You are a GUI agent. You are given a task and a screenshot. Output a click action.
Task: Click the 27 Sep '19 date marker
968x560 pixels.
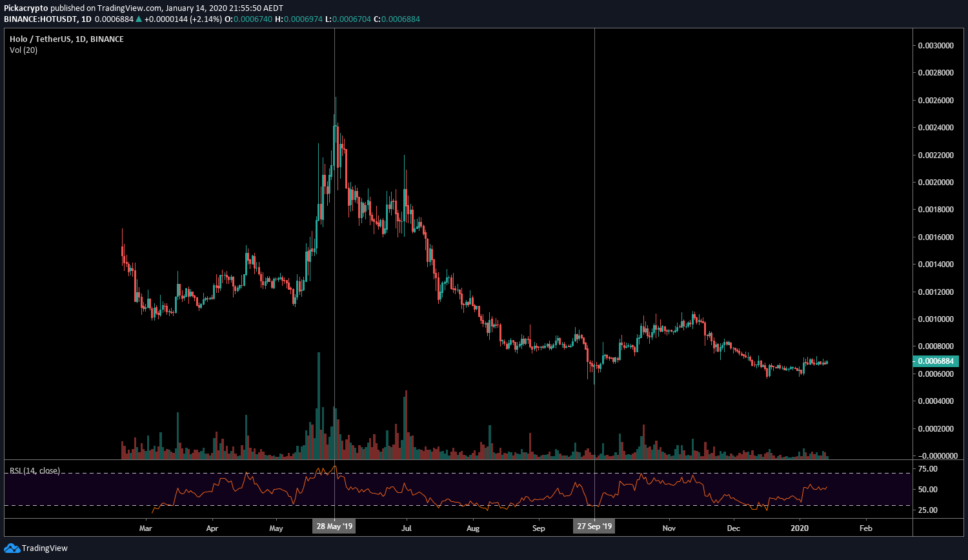[594, 526]
